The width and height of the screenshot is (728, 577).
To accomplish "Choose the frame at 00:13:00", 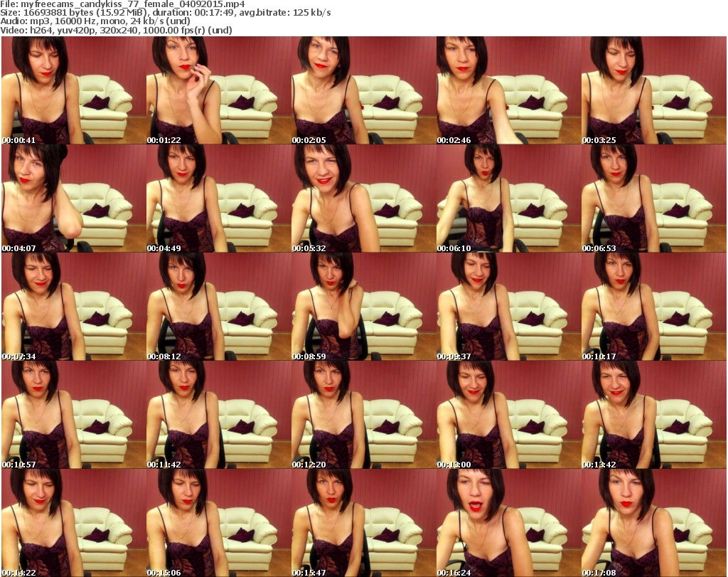I will [508, 415].
